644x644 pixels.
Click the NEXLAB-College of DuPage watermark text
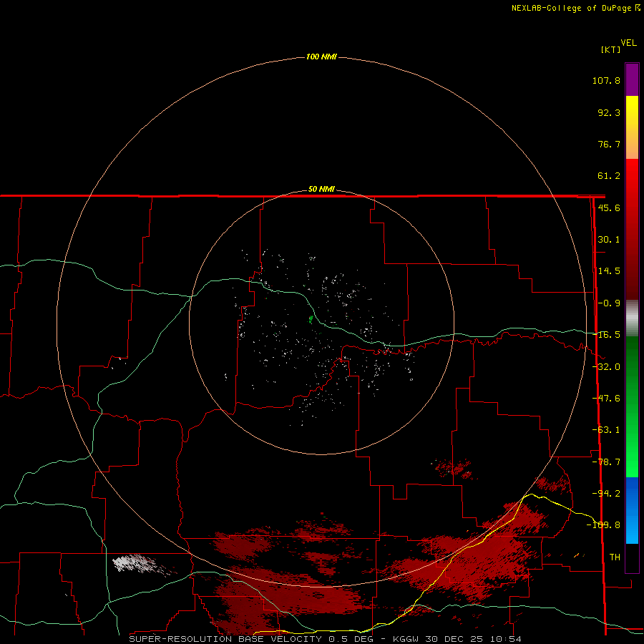572,8
